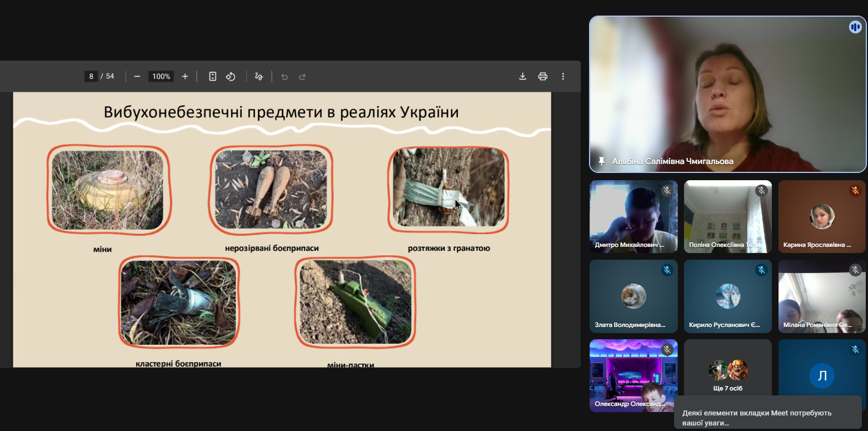Print the document using the printer icon

point(542,76)
